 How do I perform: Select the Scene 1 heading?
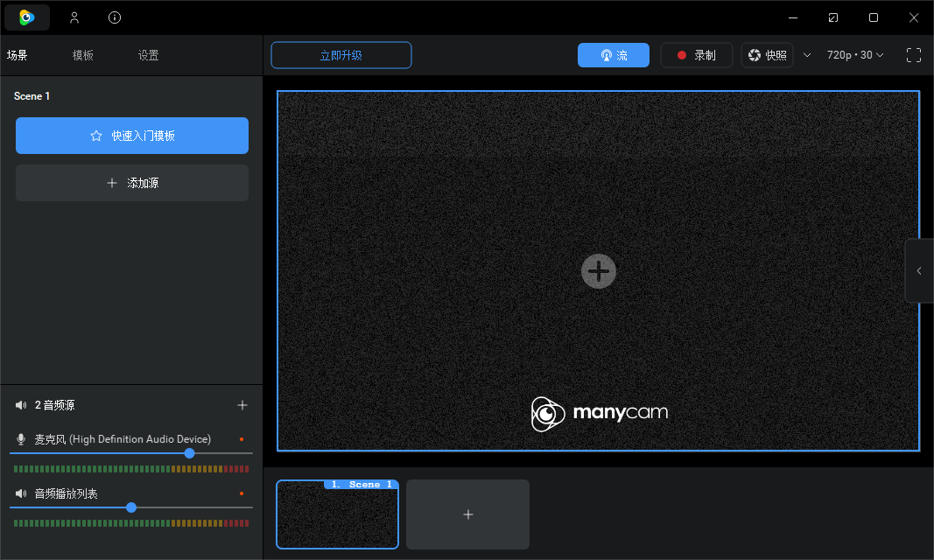32,96
